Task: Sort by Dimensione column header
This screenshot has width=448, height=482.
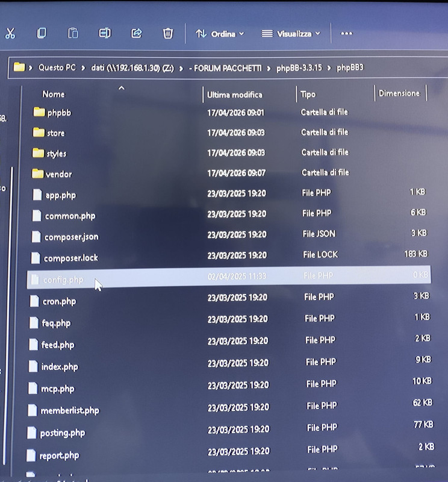Action: tap(399, 93)
